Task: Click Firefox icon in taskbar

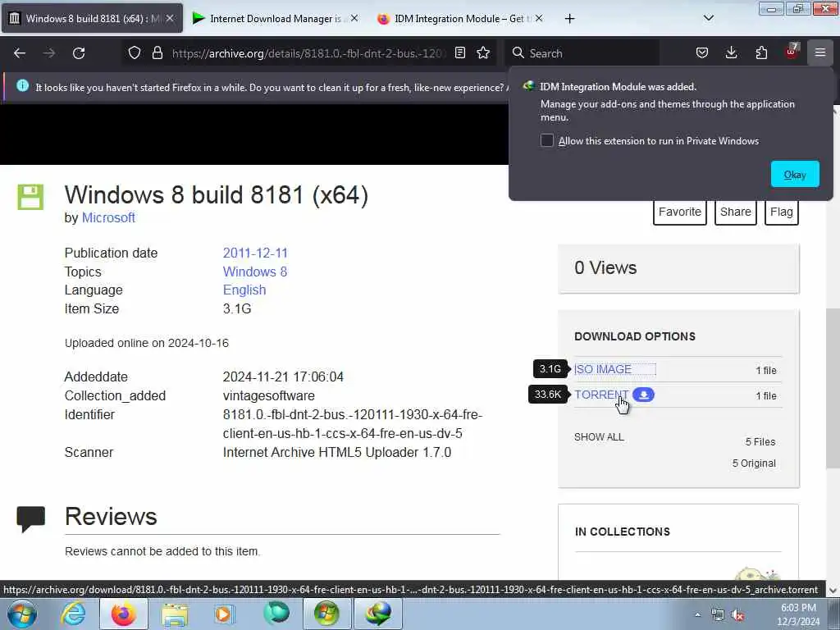Action: (x=123, y=614)
